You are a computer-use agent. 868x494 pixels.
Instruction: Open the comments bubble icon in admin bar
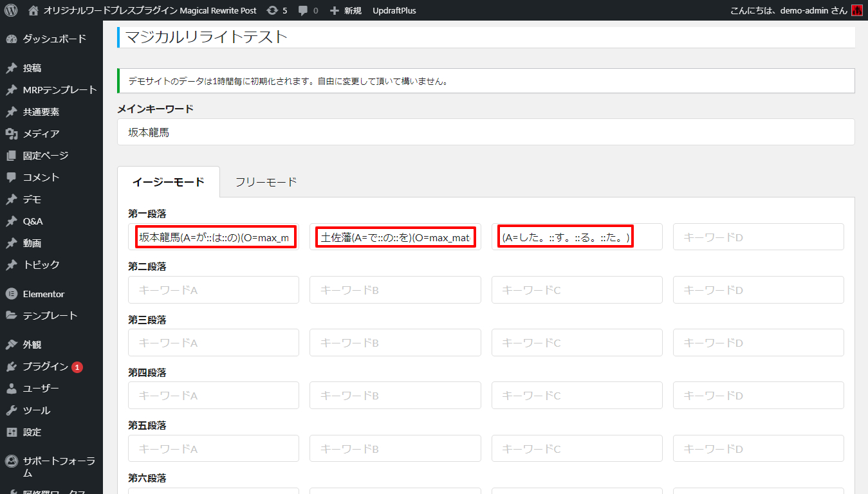tap(303, 11)
